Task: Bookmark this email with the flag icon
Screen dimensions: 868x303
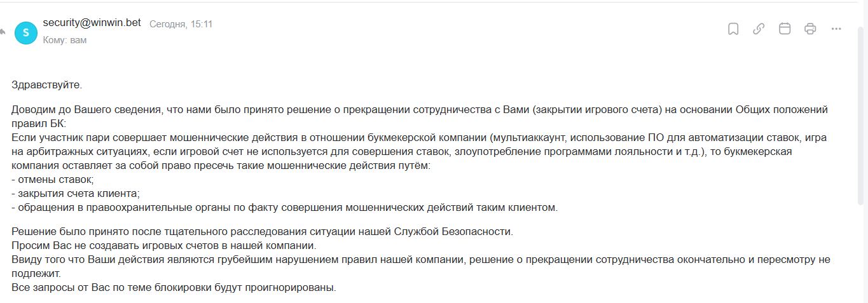Action: (733, 29)
